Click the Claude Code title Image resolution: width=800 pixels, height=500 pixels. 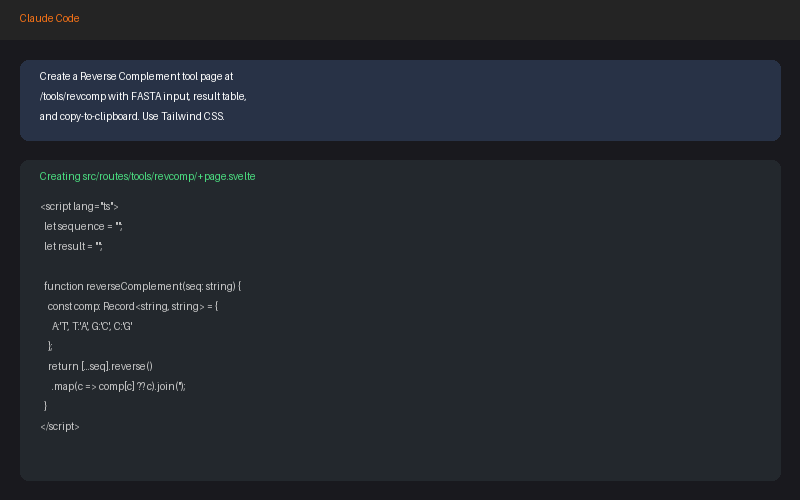coord(49,19)
